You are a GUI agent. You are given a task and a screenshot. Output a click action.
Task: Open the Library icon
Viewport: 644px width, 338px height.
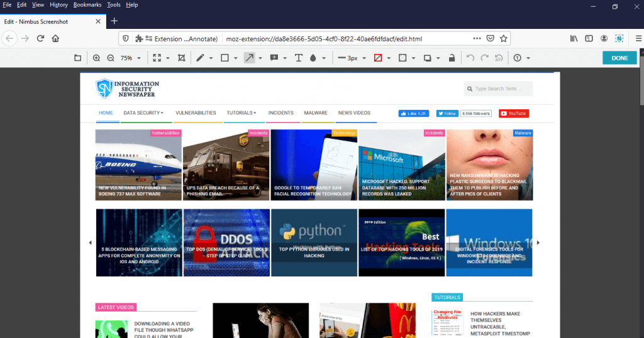point(574,38)
